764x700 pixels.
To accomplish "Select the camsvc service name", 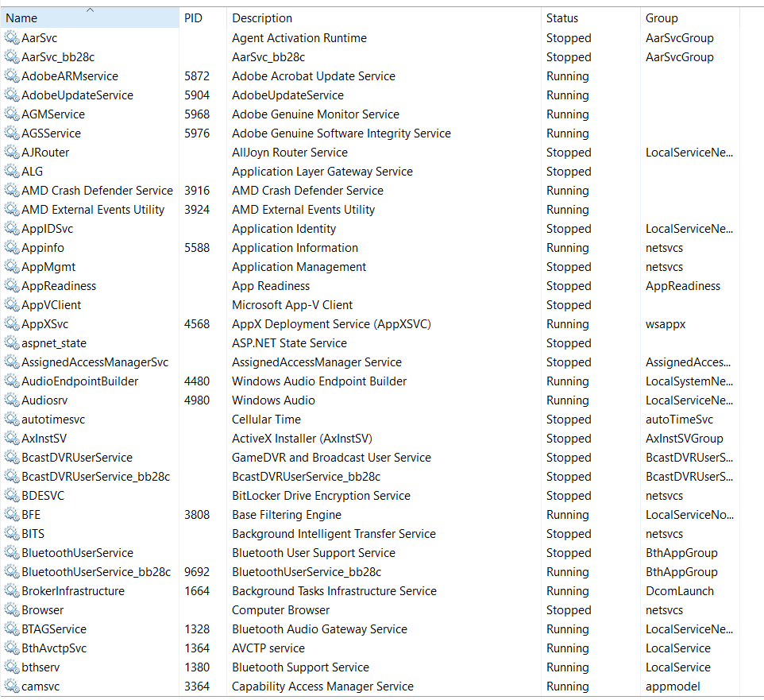I will pyautogui.click(x=41, y=686).
